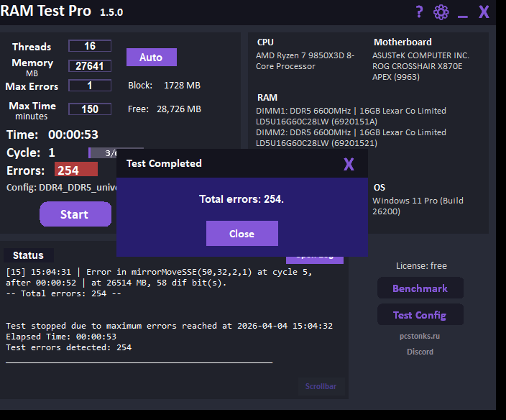Open the Benchmark tool
The height and width of the screenshot is (420, 506).
click(420, 288)
